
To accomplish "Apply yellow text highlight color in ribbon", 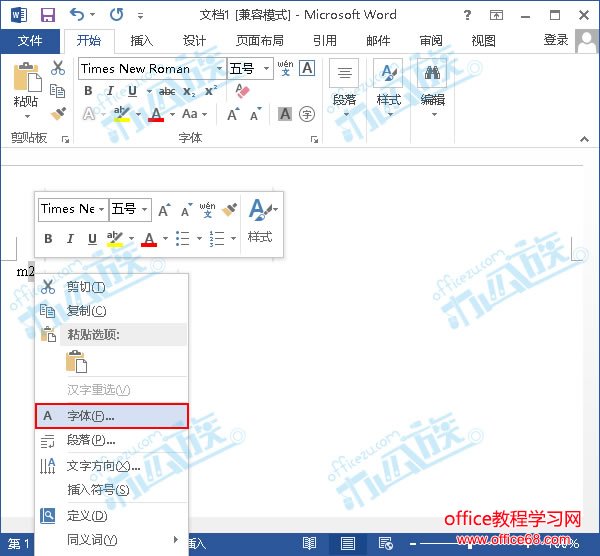I will (x=122, y=114).
